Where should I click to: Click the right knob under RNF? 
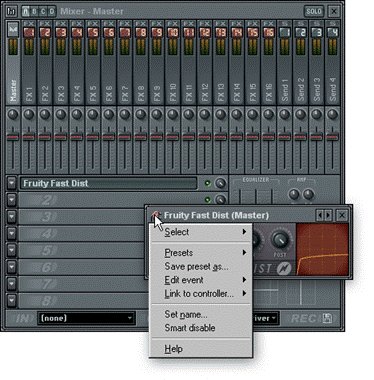308,194
